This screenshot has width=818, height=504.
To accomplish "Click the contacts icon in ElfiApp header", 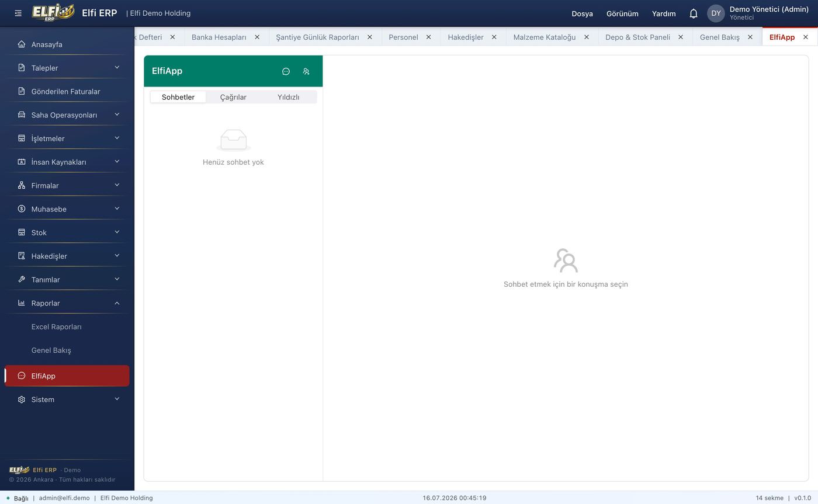I will coord(306,71).
